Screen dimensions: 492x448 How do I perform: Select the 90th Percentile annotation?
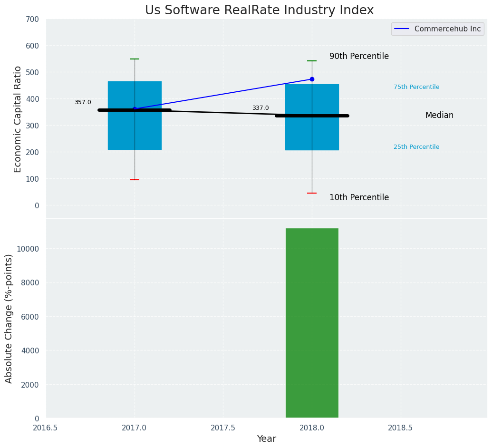[359, 56]
